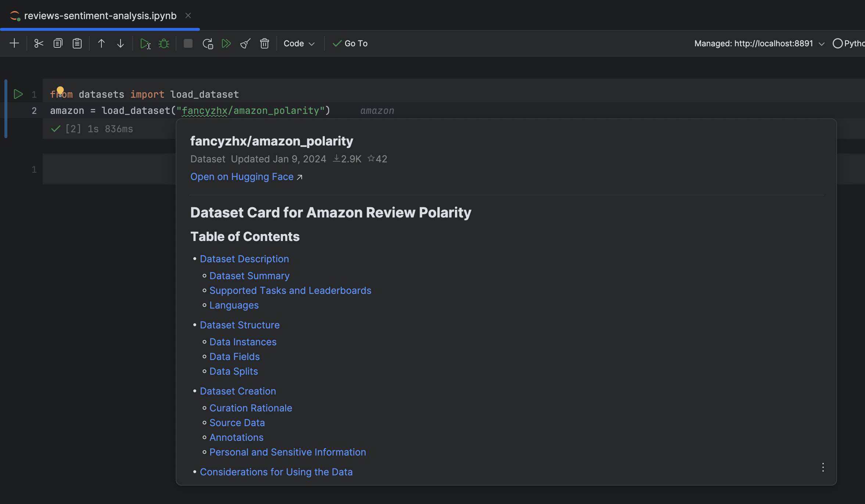Click Go To in notebook toolbar
The width and height of the screenshot is (865, 504).
[x=350, y=43]
